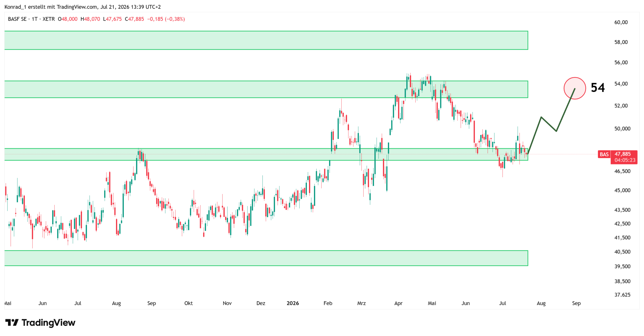The width and height of the screenshot is (644, 336).
Task: Click the 58,00 price axis label
Action: coord(621,42)
